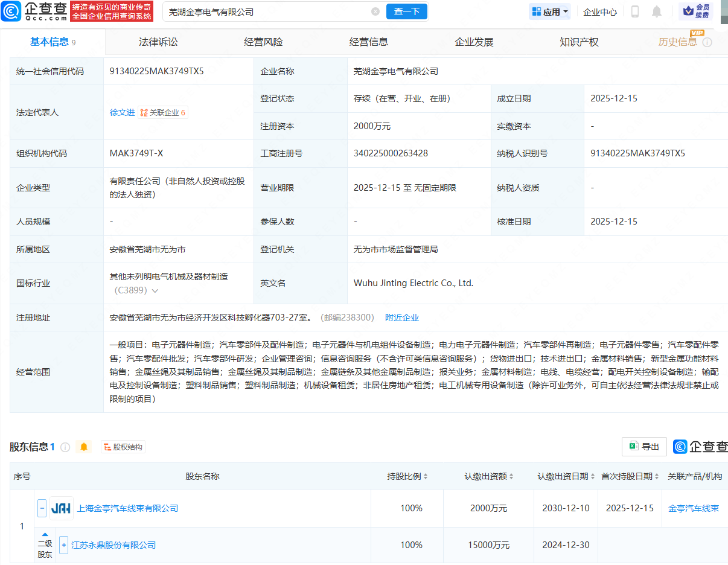Image resolution: width=728 pixels, height=565 pixels.
Task: Open the mobile phone app icon
Action: click(x=634, y=11)
